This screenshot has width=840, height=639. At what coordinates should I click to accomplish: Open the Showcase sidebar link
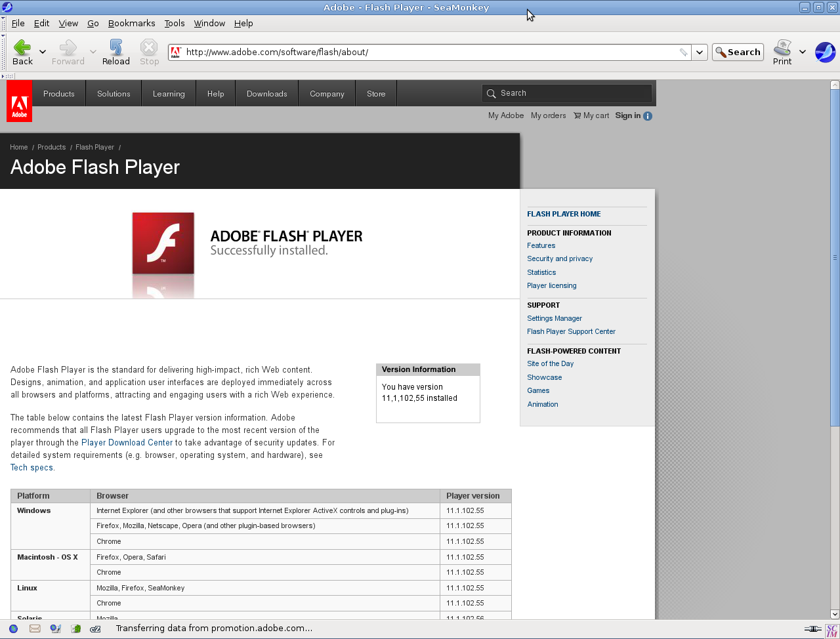545,377
